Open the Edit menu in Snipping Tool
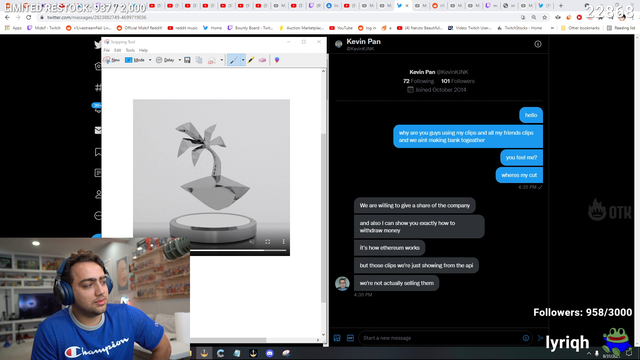Viewport: 640px width, 360px height. [x=118, y=50]
